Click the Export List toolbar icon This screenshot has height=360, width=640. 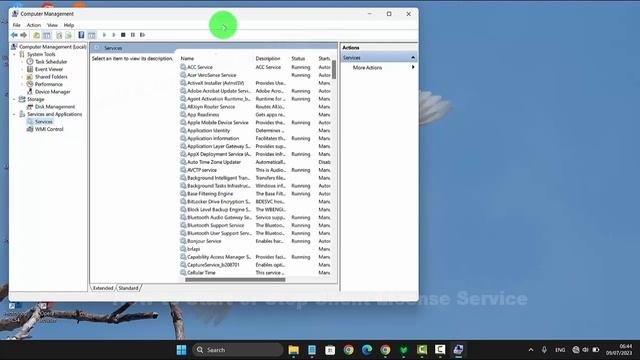69,35
